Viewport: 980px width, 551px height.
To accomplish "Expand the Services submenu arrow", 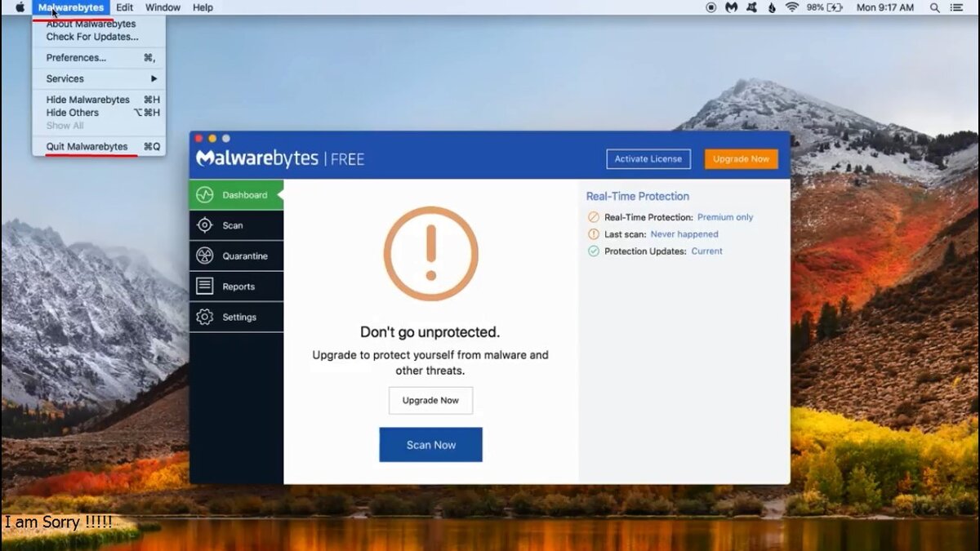I will click(x=154, y=79).
